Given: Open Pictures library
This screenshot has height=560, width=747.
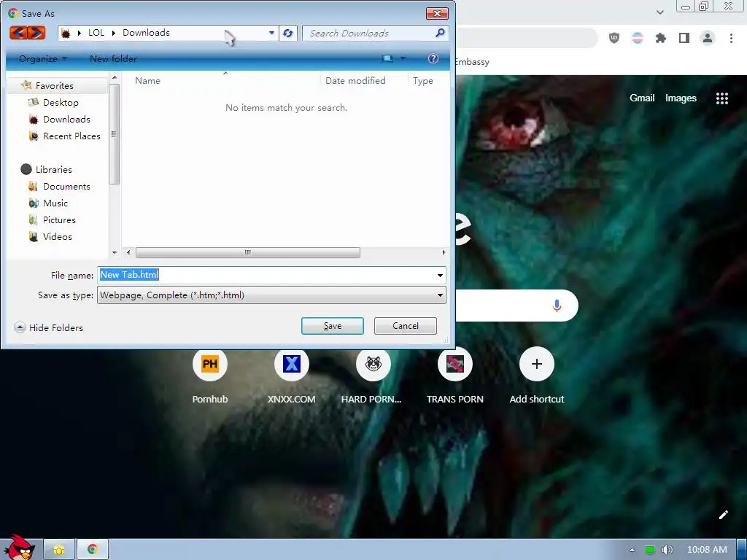Looking at the screenshot, I should pyautogui.click(x=59, y=220).
